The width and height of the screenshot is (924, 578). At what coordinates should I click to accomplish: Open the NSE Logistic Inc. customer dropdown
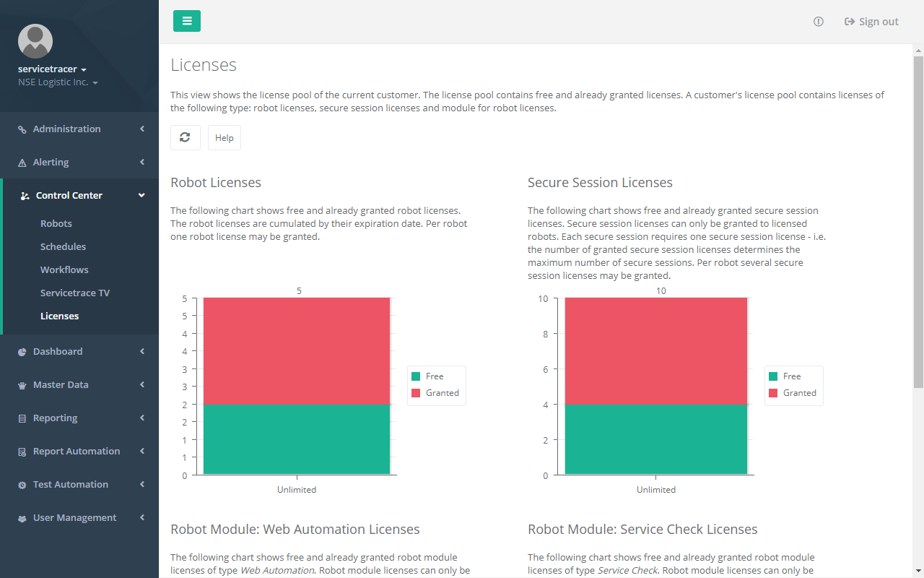58,82
